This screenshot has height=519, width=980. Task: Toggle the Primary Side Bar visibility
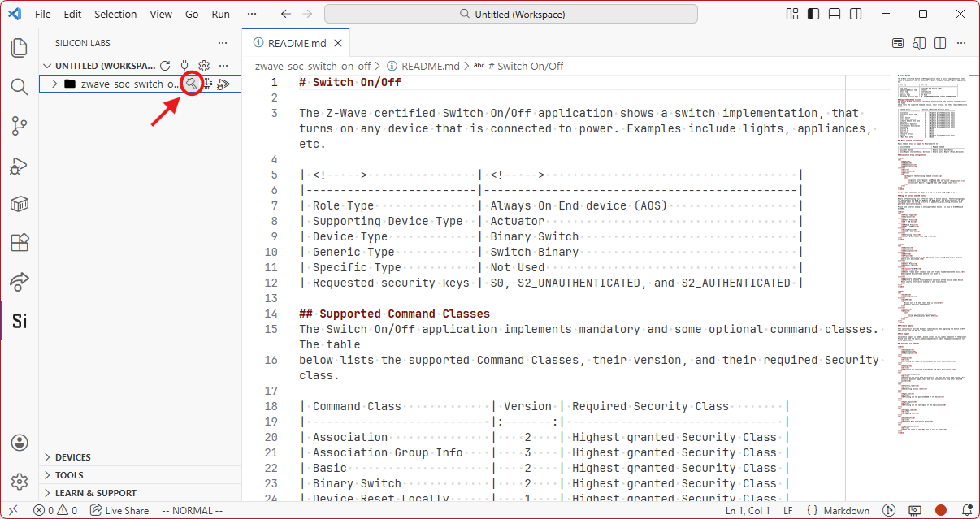click(814, 14)
